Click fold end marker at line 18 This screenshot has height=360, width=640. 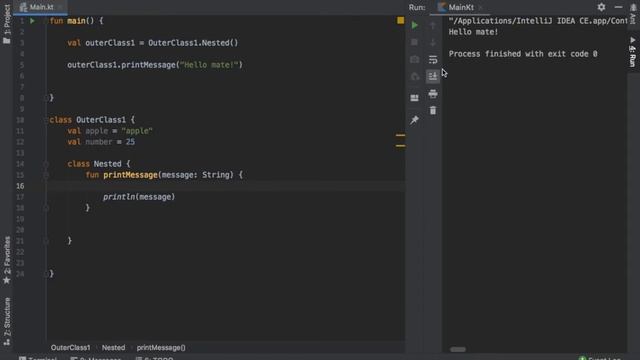coord(46,208)
